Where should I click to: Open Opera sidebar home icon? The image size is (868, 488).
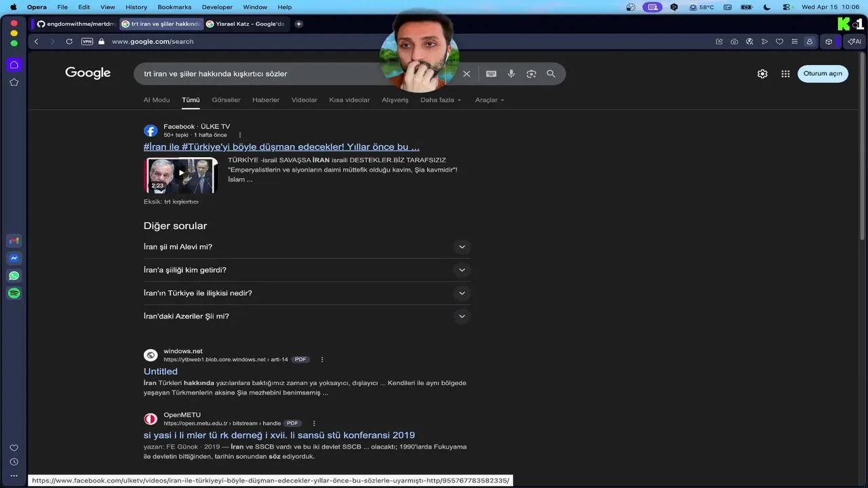pyautogui.click(x=14, y=65)
